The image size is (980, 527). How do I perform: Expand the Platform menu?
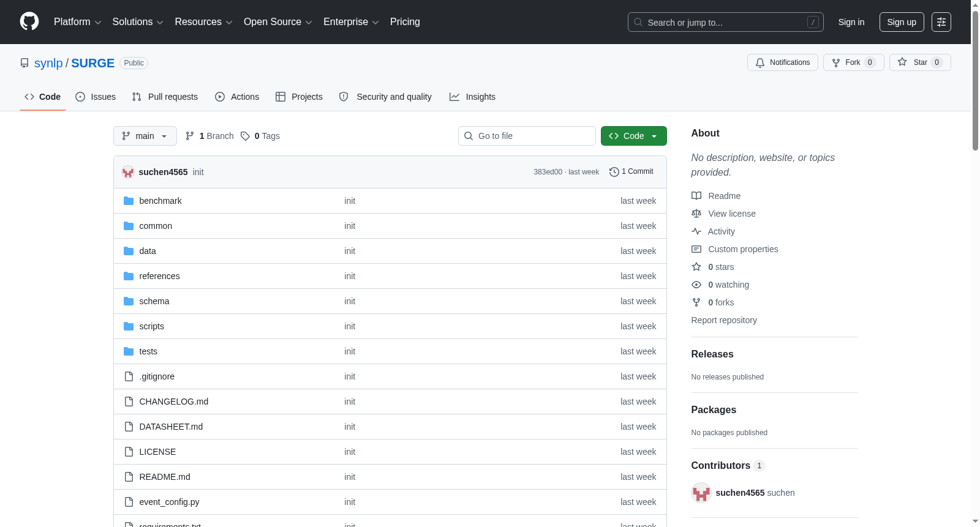tap(78, 22)
